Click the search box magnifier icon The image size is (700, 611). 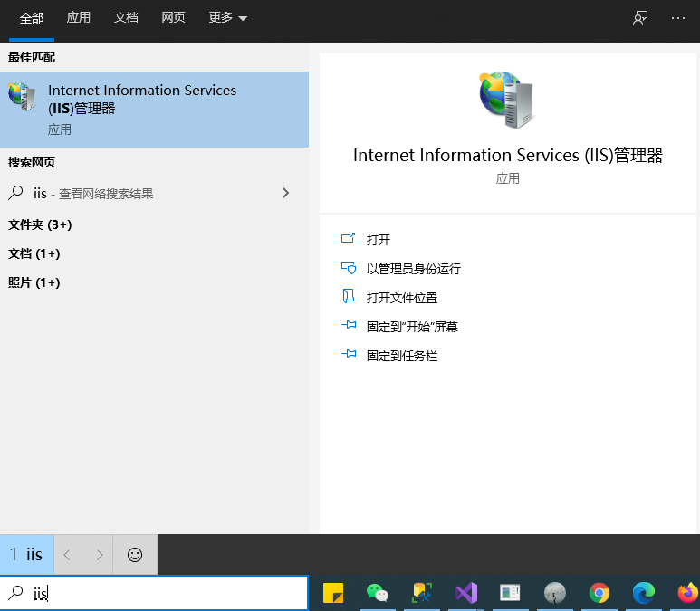click(x=15, y=593)
